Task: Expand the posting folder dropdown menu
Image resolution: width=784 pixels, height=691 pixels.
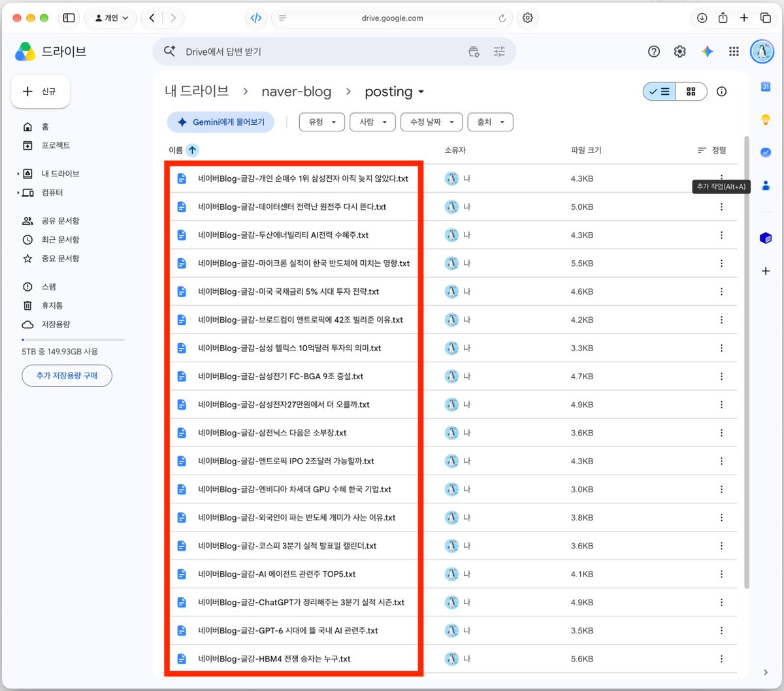Action: pyautogui.click(x=421, y=92)
